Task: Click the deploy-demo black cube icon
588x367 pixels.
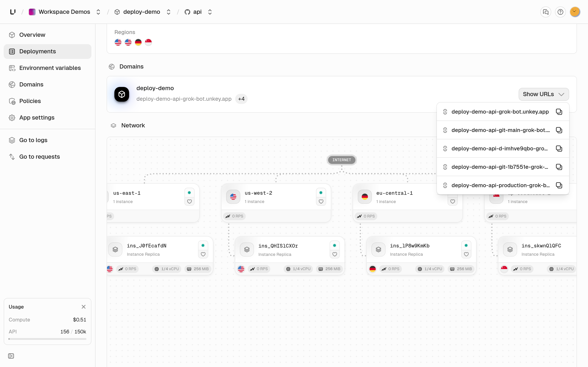Action: 122,94
